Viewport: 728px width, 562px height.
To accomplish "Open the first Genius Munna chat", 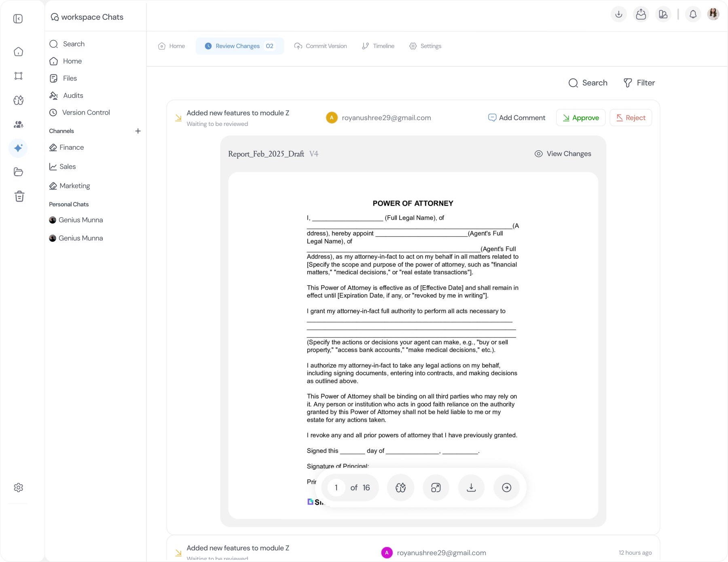I will [x=76, y=220].
